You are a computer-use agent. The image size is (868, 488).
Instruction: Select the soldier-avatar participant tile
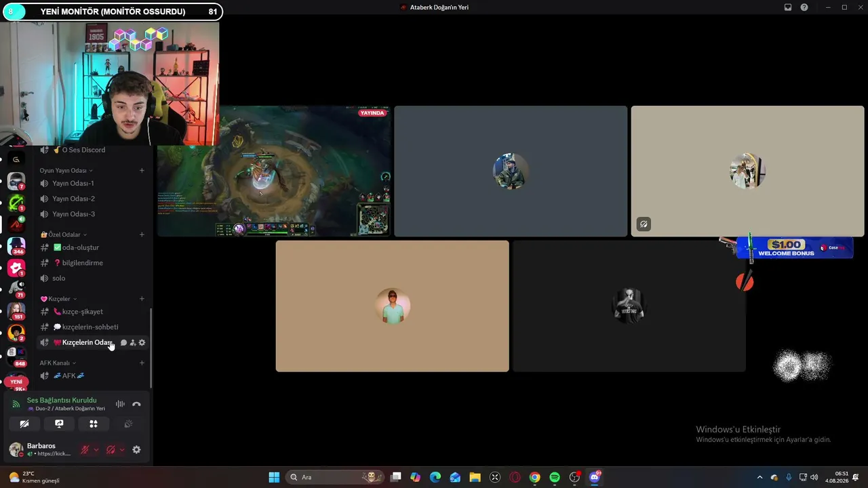tap(511, 171)
